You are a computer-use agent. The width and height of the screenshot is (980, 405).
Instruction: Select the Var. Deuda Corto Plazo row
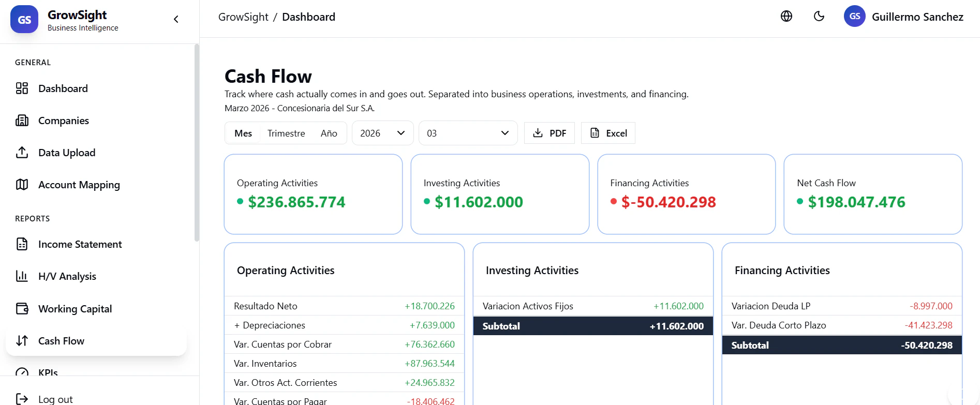842,325
